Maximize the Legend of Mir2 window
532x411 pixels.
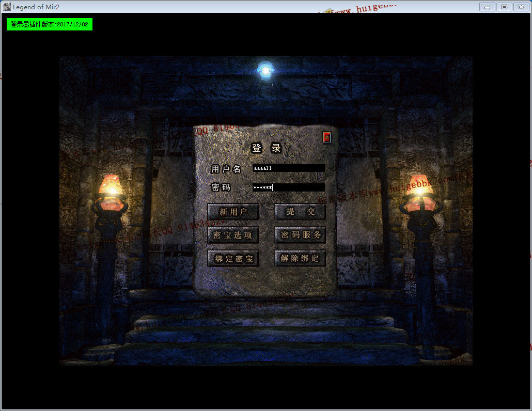pos(504,7)
